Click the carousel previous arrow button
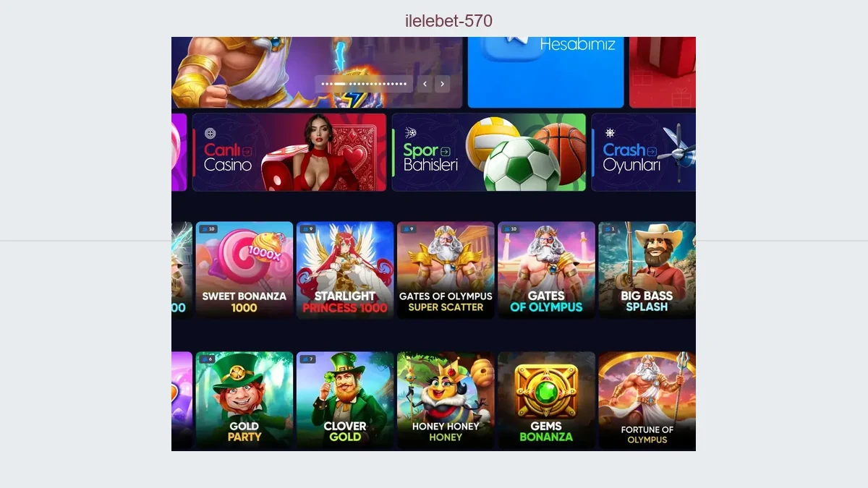This screenshot has height=488, width=868. tap(425, 84)
